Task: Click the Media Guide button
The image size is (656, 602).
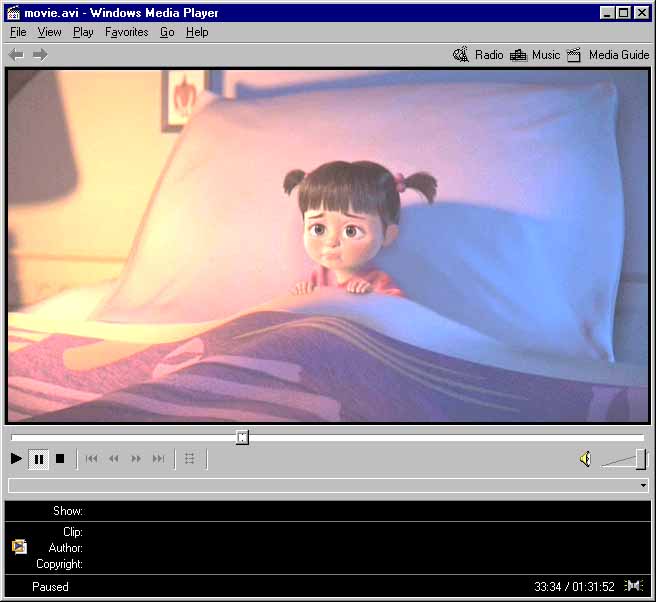Action: (608, 55)
